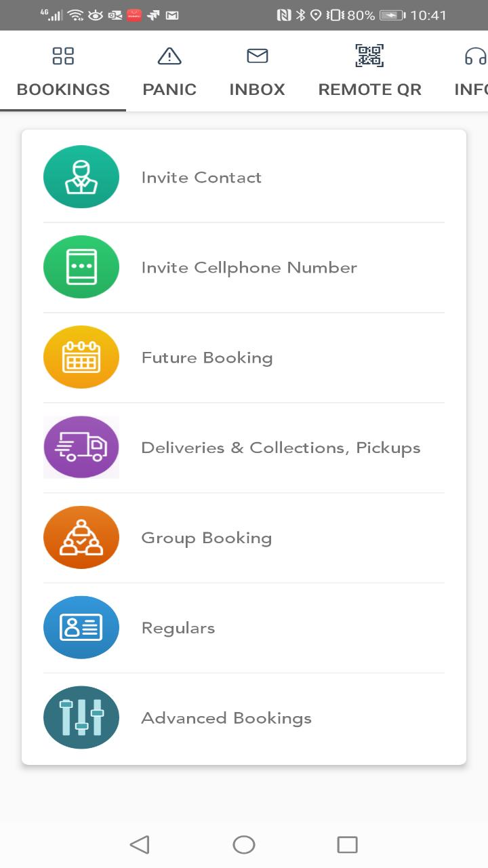Tap the Advanced Bookings sliders icon
Viewport: 488px width, 868px height.
tap(81, 717)
